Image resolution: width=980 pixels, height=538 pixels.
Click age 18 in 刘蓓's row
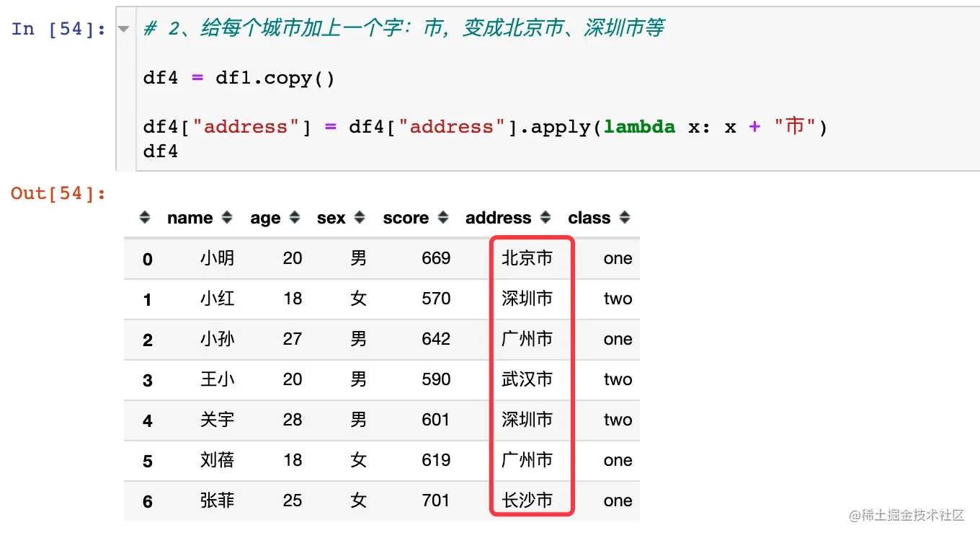293,460
